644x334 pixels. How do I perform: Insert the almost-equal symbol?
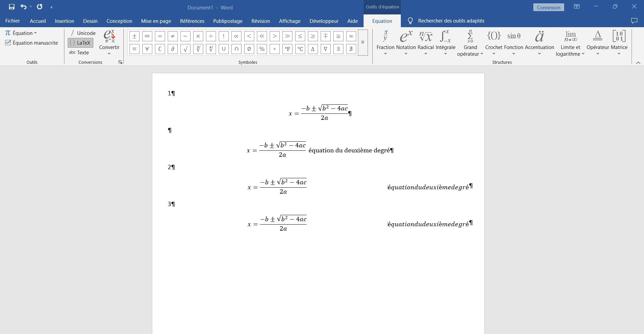(x=351, y=36)
